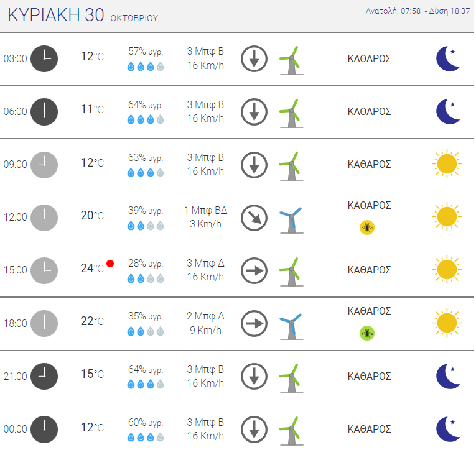
Task: Click ΚΑΘΑΡΟΣ label in the 21:00 row
Action: [369, 376]
